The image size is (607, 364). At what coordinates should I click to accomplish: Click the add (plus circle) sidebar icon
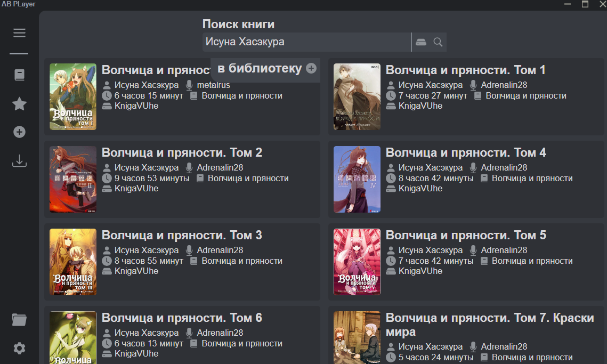19,132
